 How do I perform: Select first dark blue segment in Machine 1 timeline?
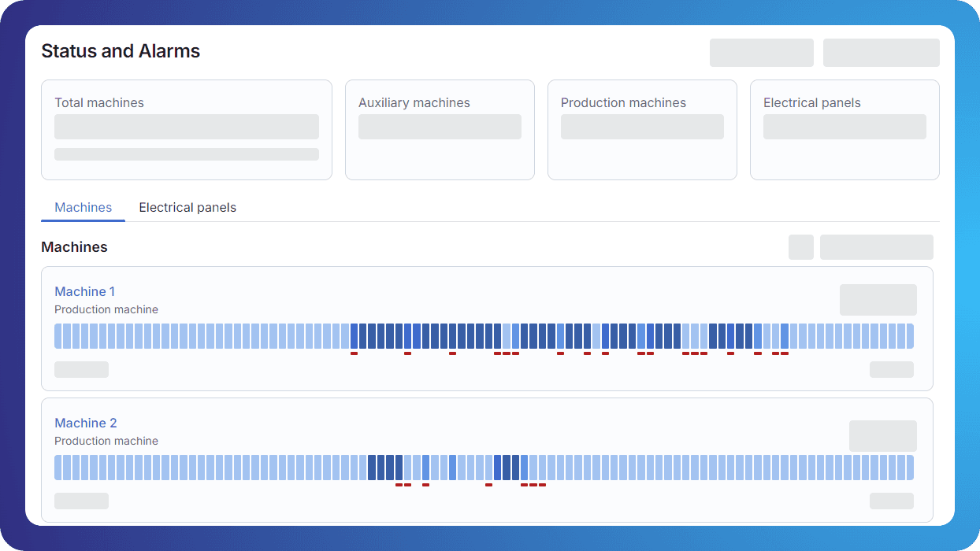354,336
